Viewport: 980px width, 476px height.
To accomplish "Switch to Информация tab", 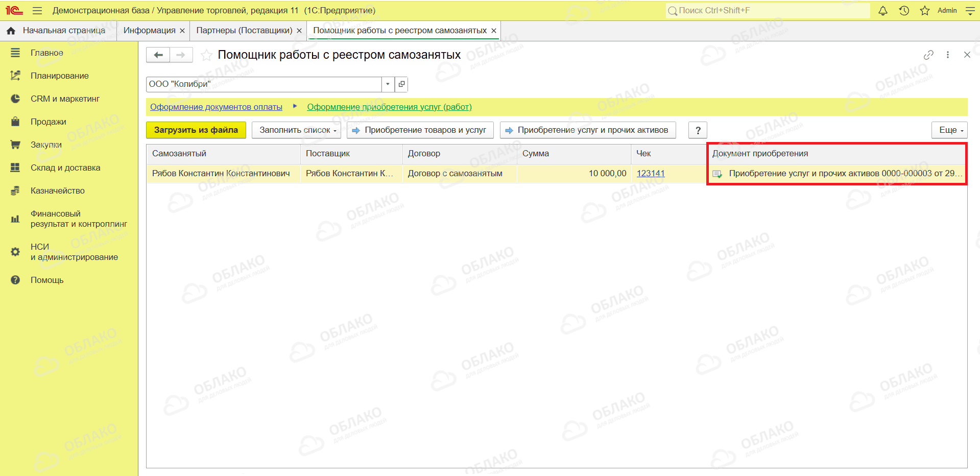I will pyautogui.click(x=149, y=31).
